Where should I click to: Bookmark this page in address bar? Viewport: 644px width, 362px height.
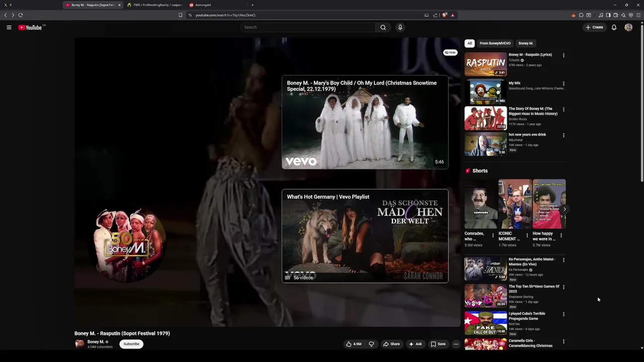click(180, 15)
